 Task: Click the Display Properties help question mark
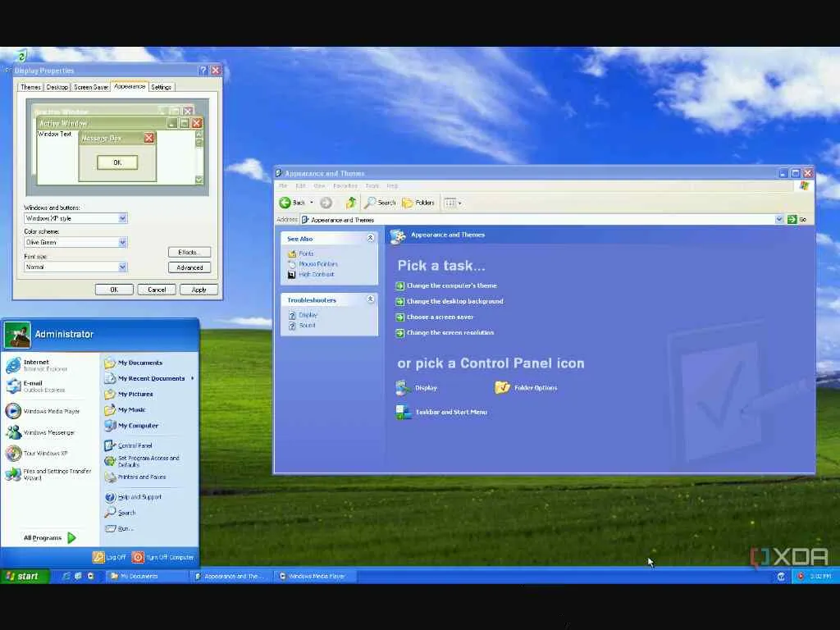click(x=203, y=71)
